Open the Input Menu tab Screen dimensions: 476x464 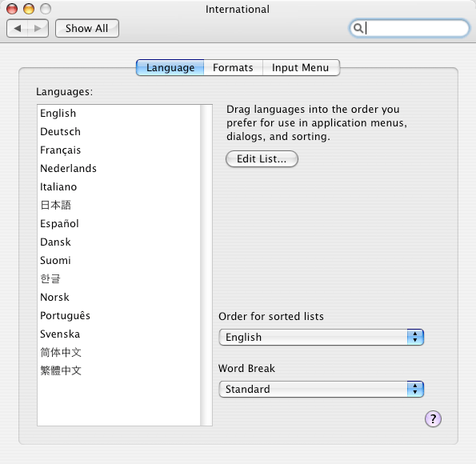[301, 67]
